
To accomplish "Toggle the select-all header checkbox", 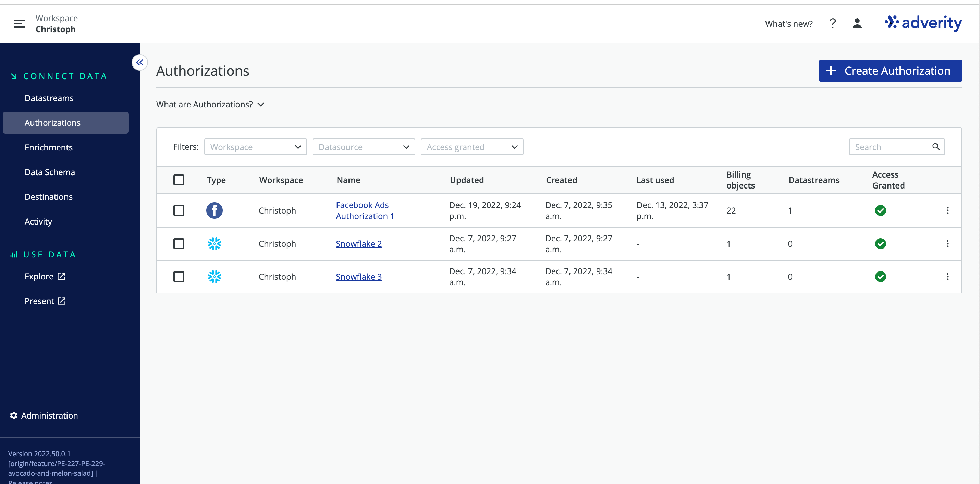I will click(x=179, y=180).
